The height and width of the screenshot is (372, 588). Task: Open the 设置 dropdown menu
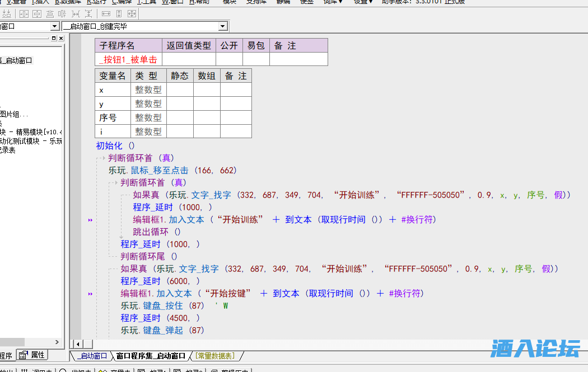point(363,2)
